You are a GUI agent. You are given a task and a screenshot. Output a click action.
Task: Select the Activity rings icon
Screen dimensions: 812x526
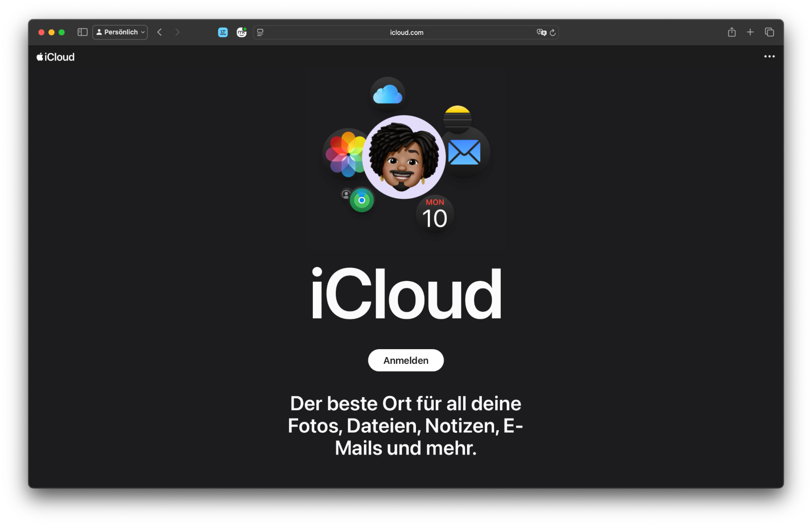click(x=362, y=199)
